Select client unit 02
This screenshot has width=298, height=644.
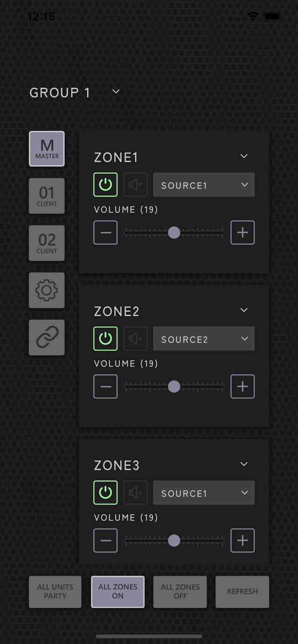(46, 243)
